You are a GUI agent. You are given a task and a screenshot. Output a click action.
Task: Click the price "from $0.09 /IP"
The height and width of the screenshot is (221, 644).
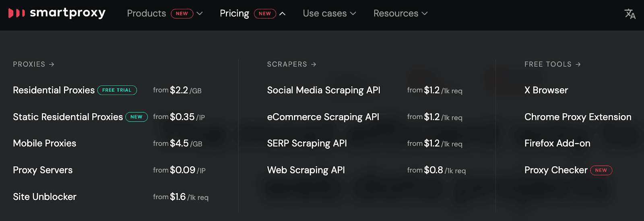coord(179,170)
